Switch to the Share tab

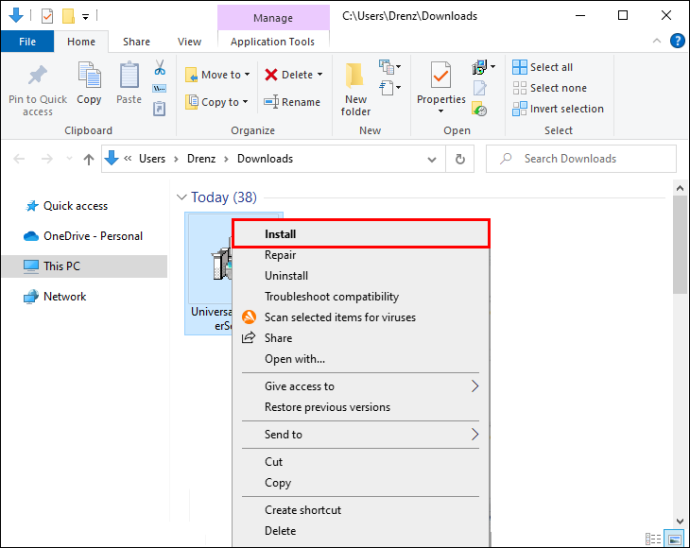click(x=136, y=42)
